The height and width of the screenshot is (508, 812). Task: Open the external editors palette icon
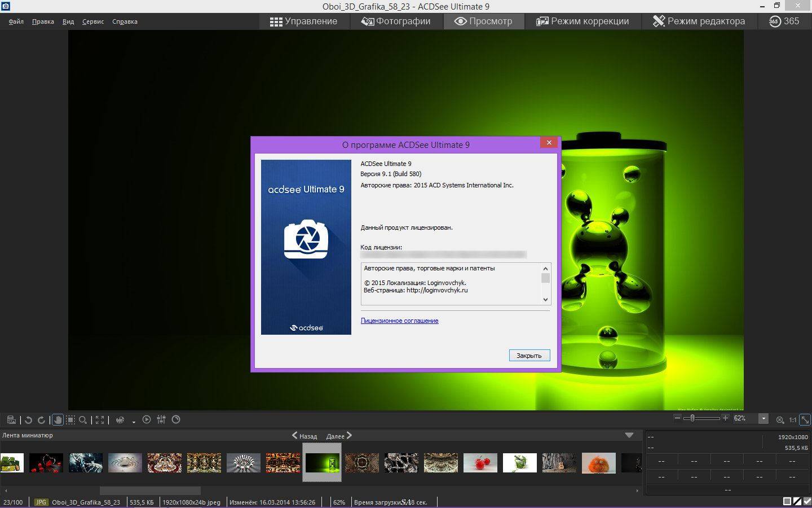(120, 420)
